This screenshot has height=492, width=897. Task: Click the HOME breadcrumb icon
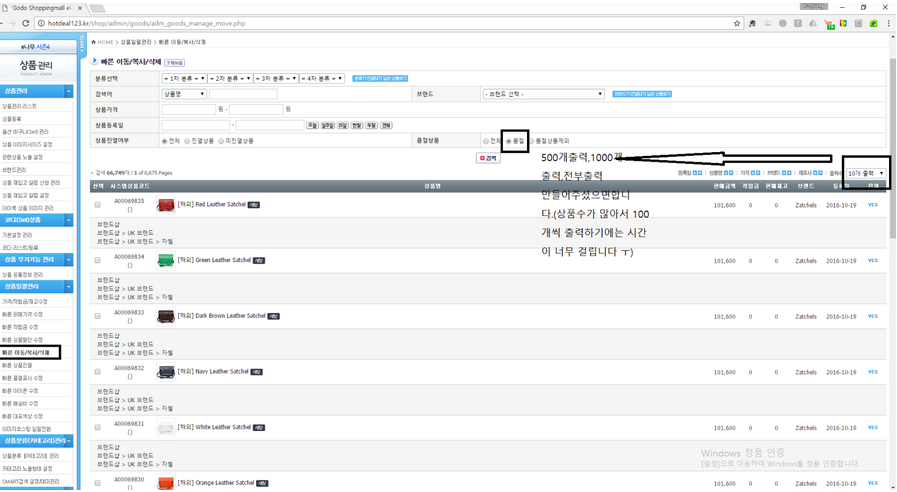pos(94,42)
